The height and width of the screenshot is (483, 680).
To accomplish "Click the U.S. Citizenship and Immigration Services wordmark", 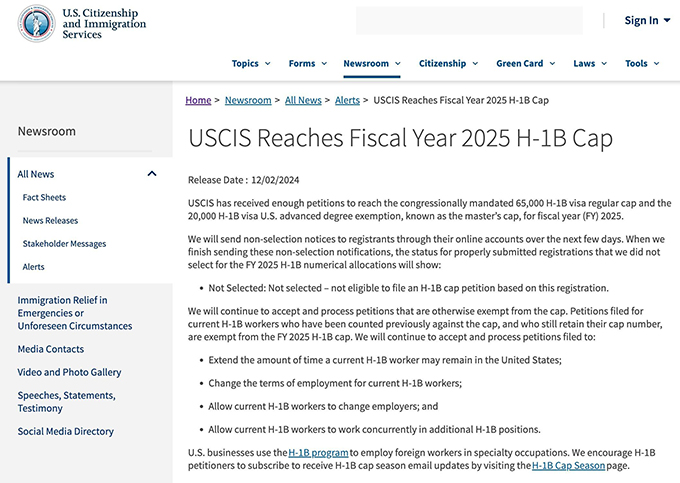I will pyautogui.click(x=104, y=24).
